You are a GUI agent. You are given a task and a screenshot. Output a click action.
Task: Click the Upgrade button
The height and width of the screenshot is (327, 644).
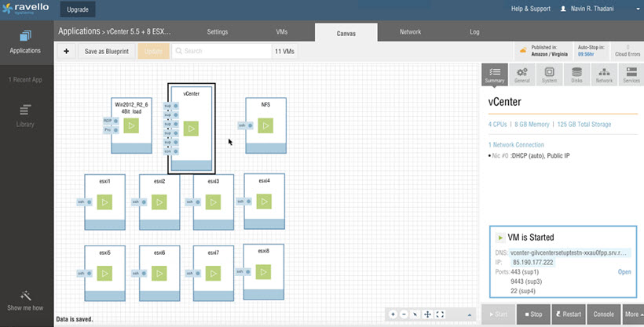point(78,9)
